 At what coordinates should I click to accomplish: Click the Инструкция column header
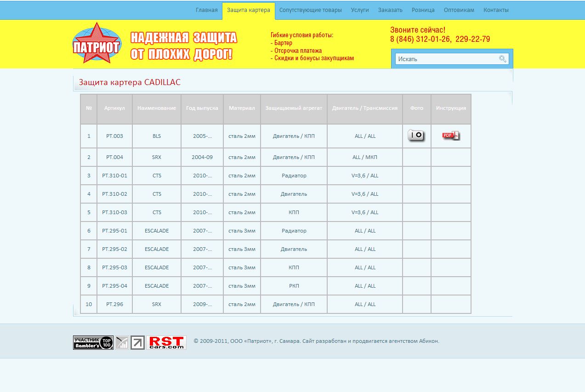click(x=451, y=108)
